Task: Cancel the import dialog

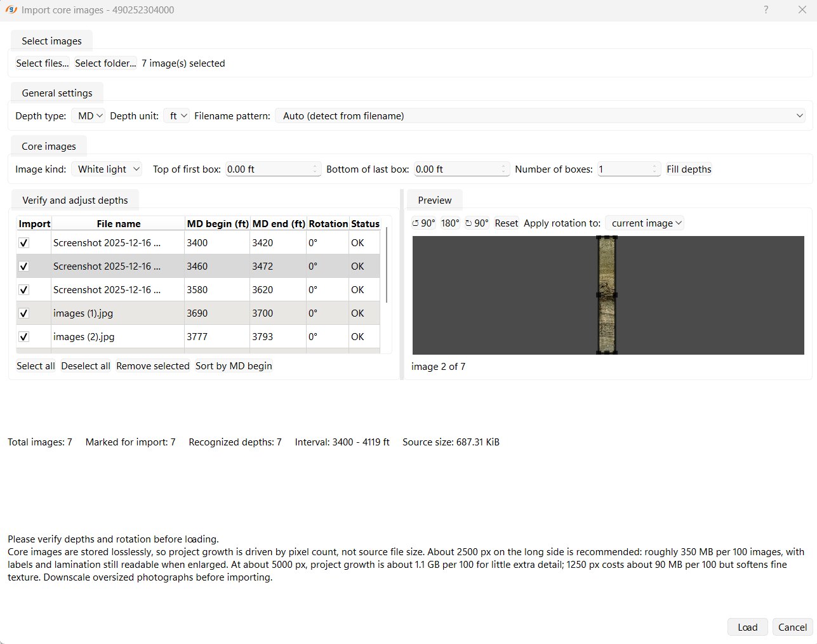Action: click(792, 627)
